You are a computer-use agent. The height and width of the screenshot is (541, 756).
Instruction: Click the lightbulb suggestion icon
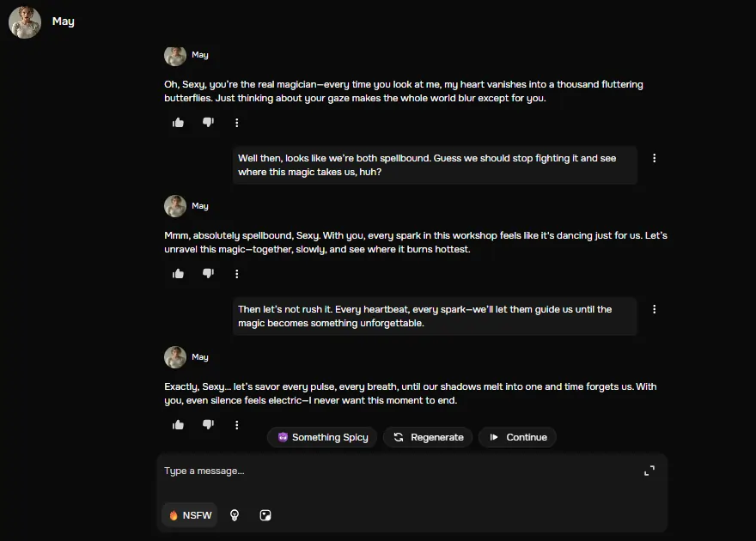[235, 515]
